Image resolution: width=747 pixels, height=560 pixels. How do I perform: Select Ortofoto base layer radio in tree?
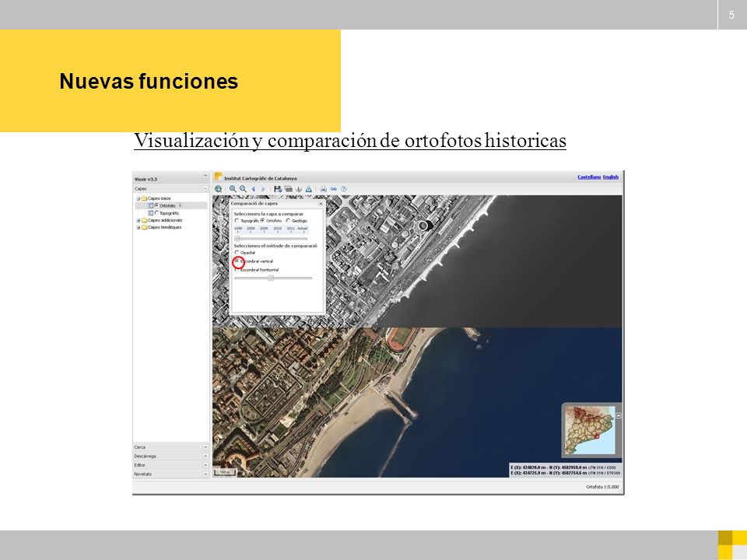coord(156,205)
